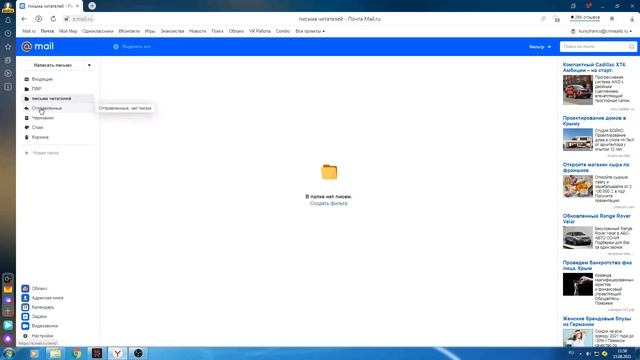Open Alice assistant purple icon in sidebar
The image size is (640, 360).
(x=8, y=338)
